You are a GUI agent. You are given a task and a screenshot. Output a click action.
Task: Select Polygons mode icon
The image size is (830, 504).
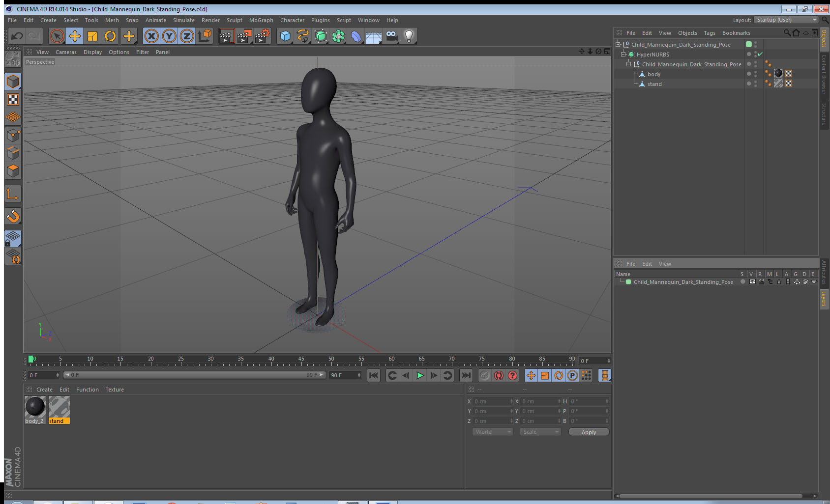point(13,171)
